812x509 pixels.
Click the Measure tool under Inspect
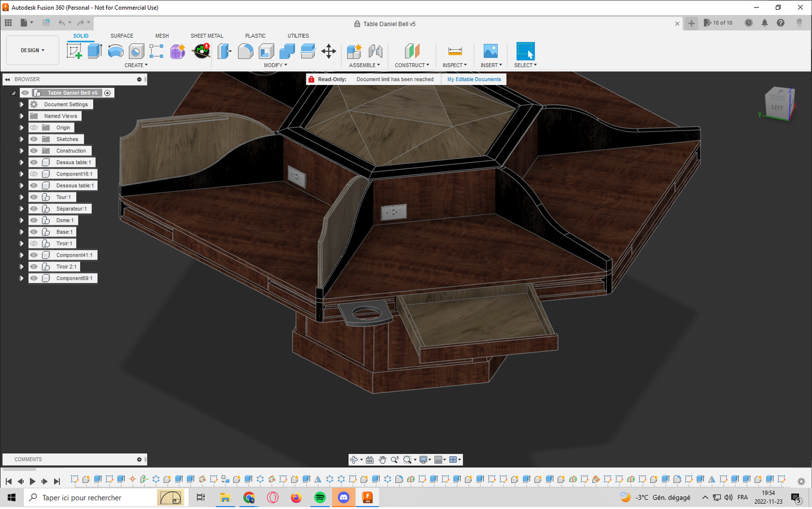(x=455, y=51)
